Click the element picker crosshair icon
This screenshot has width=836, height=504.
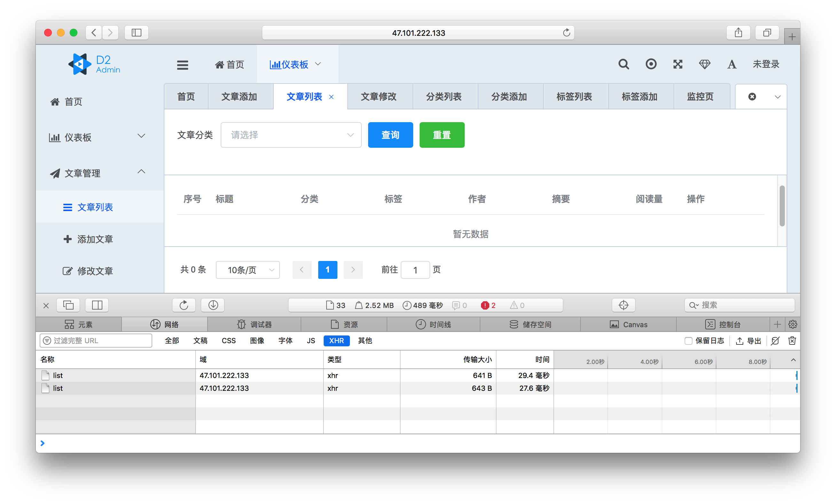[x=623, y=305]
